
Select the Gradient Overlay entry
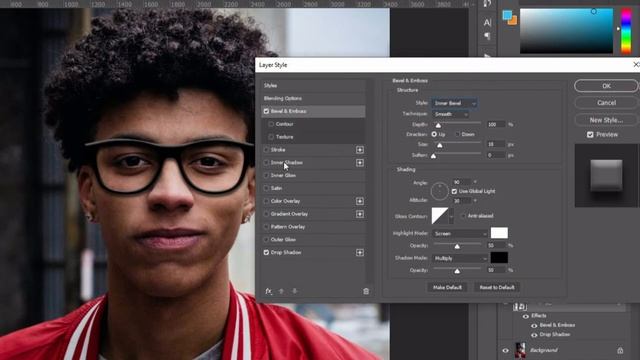pos(289,214)
